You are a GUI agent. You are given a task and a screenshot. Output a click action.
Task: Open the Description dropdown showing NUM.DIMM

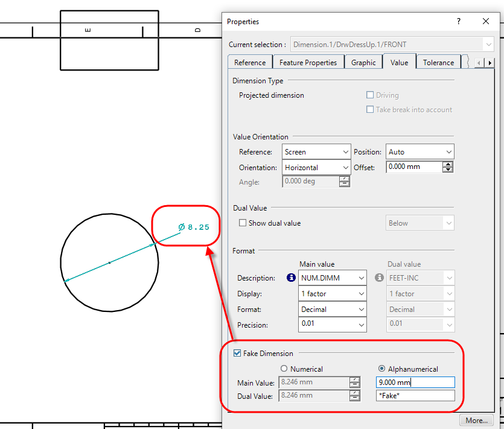tap(333, 278)
